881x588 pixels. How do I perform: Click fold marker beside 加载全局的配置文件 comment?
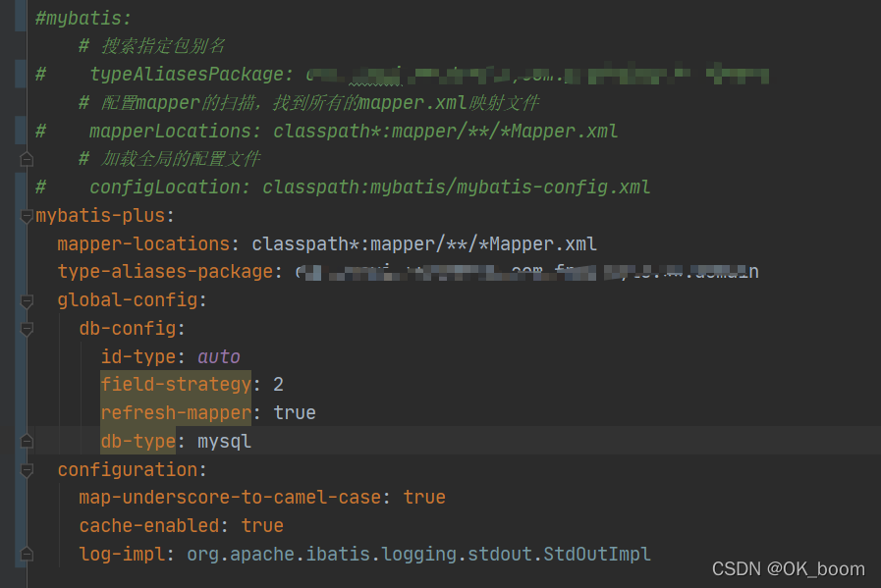point(27,159)
